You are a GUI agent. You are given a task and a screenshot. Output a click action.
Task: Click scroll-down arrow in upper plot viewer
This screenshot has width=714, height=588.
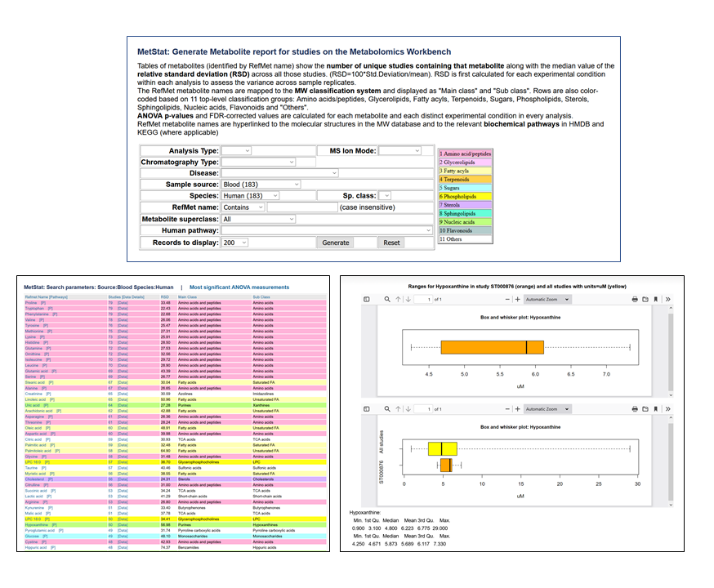point(670,395)
